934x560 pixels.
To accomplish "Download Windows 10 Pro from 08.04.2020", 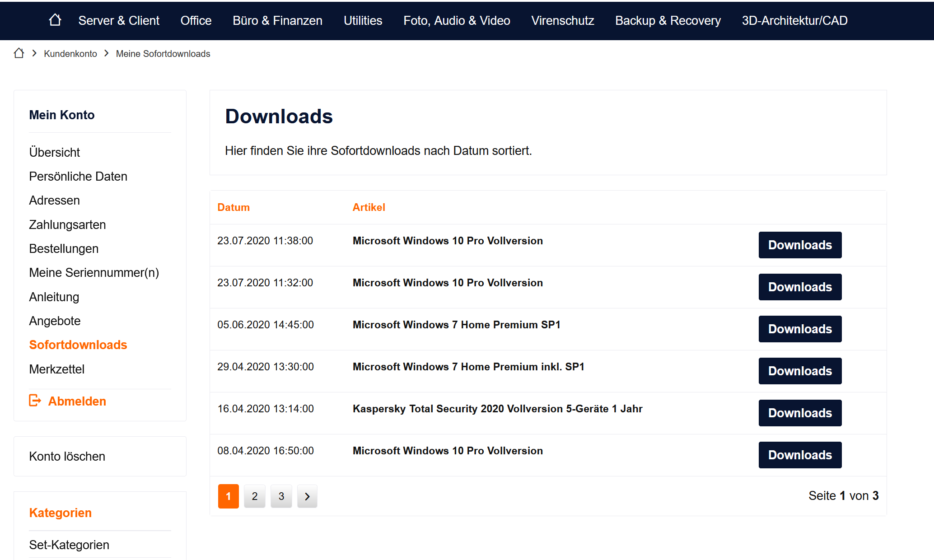I will coord(799,455).
